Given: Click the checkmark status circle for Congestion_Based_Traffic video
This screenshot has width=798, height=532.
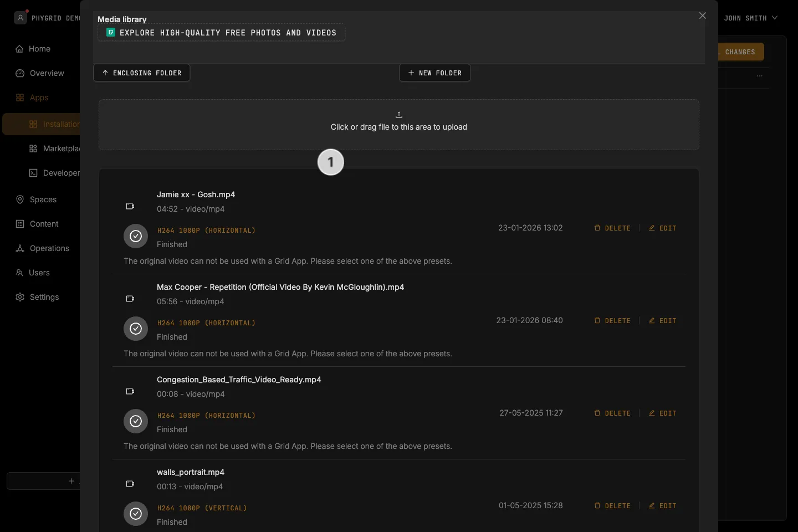Looking at the screenshot, I should (x=136, y=421).
